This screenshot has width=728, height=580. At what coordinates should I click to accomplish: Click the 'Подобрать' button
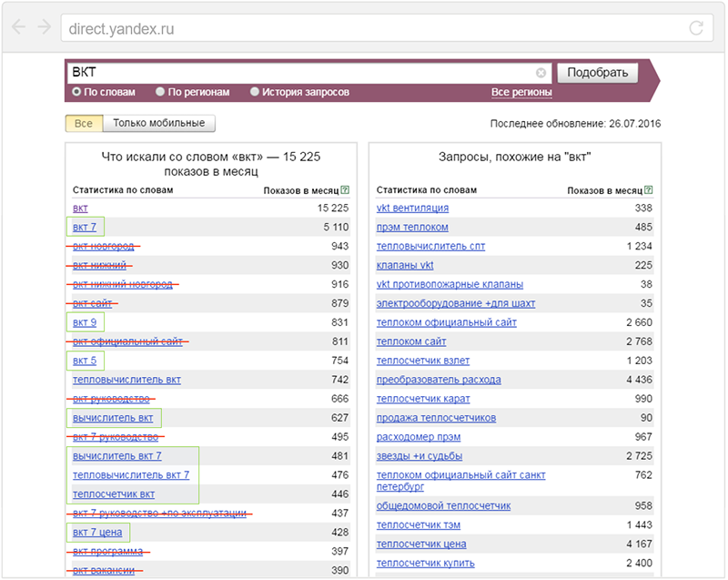[x=598, y=73]
